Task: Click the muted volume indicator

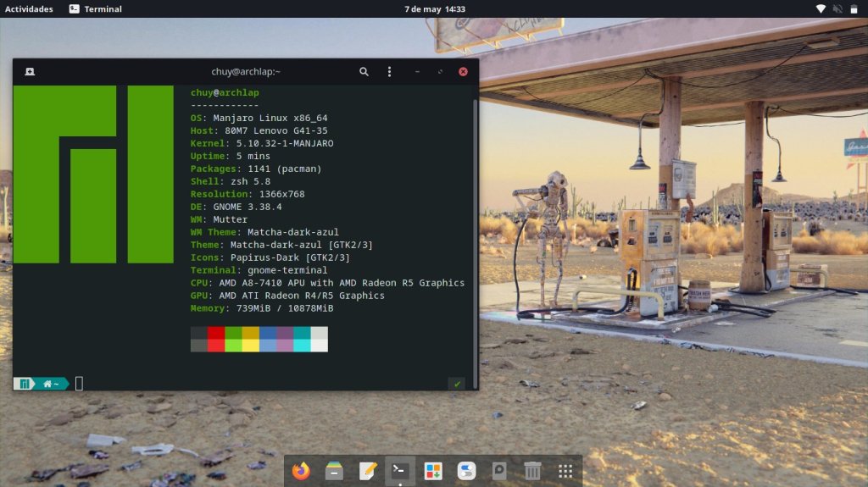Action: point(837,9)
